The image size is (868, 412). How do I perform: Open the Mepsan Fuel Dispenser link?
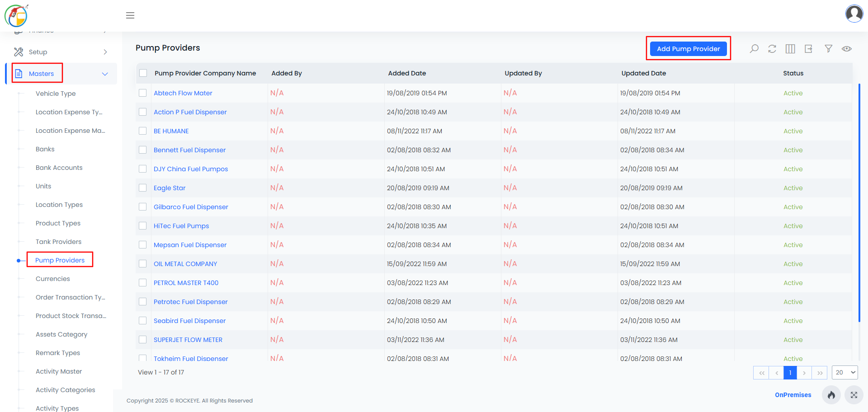[x=190, y=245]
